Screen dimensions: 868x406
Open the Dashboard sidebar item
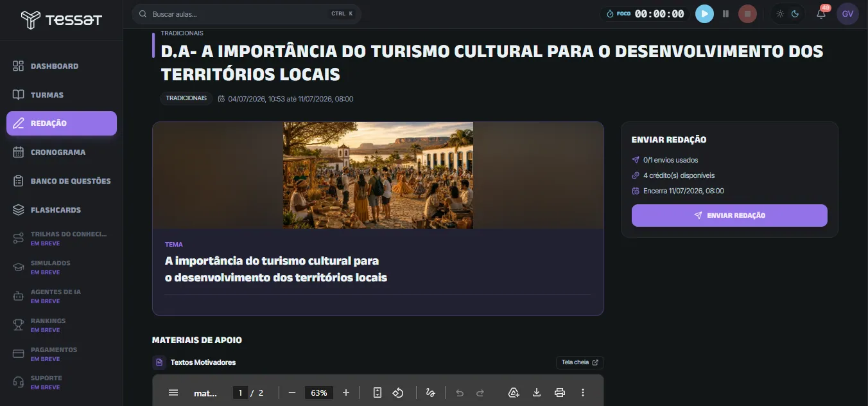(x=62, y=66)
